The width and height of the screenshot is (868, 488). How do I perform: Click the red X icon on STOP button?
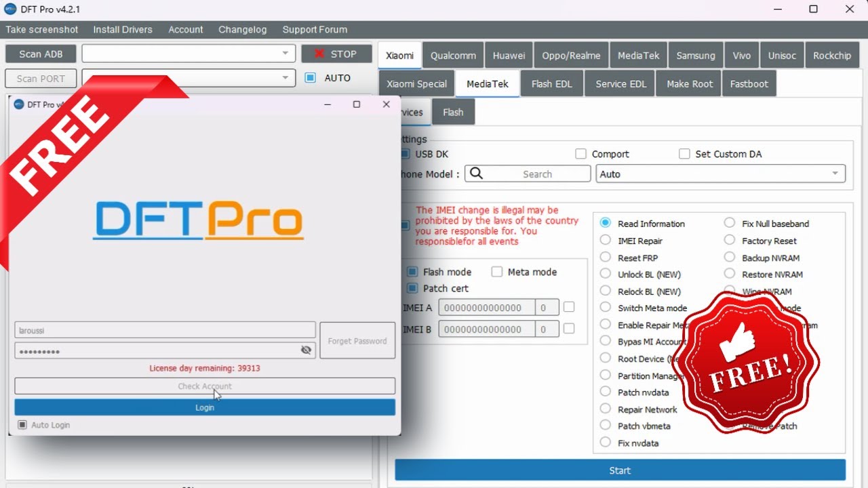click(319, 54)
